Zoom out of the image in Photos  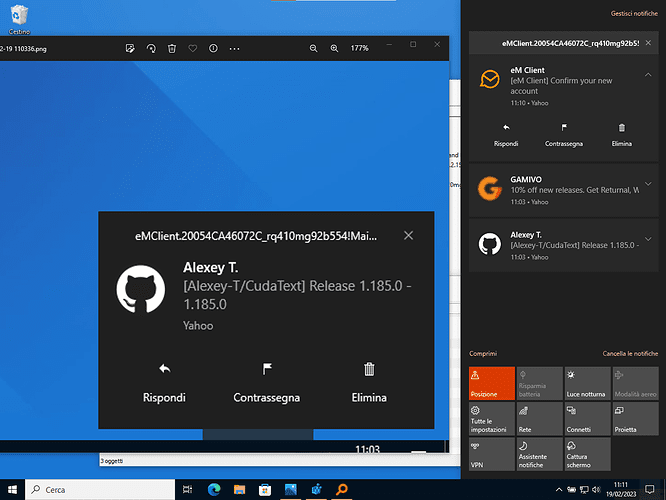(313, 48)
